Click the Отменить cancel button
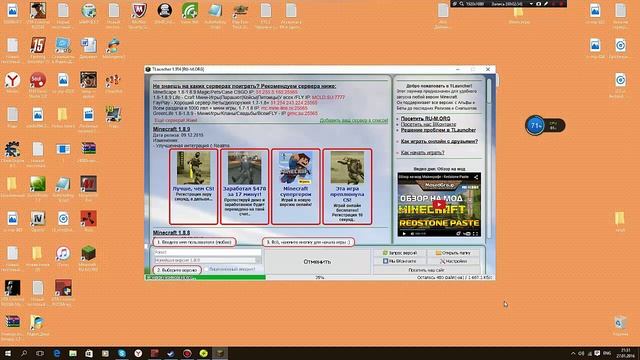The width and height of the screenshot is (640, 360). 317,262
